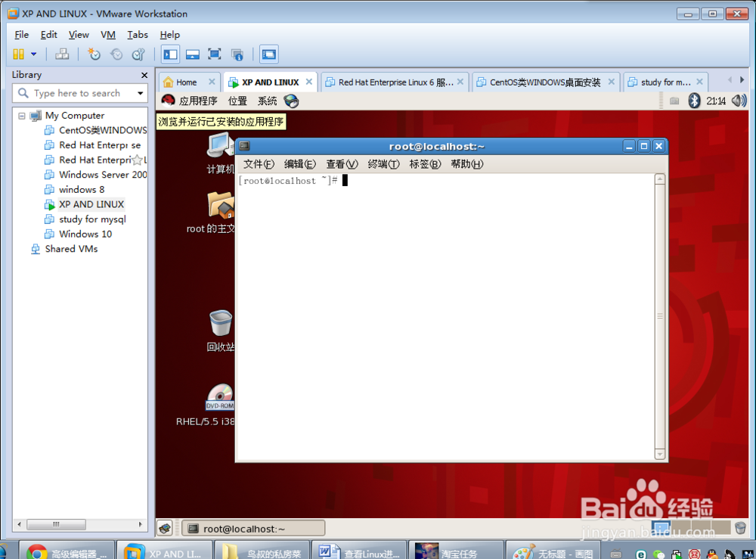The height and width of the screenshot is (559, 756).
Task: Select root@localhost:~ taskbar button
Action: pos(253,529)
